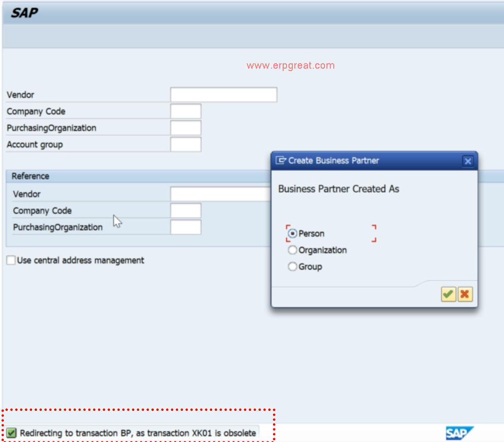
Task: Focus the Reference Company Code field
Action: coord(186,210)
